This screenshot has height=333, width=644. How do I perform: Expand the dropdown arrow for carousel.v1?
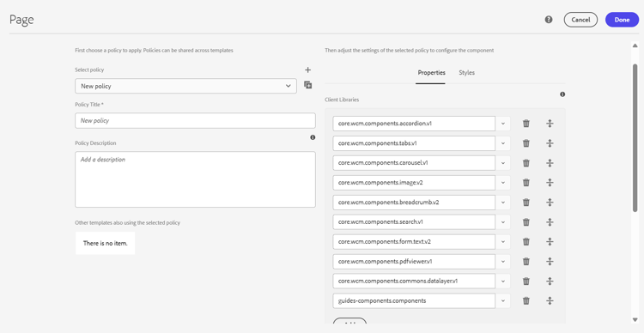click(x=502, y=162)
